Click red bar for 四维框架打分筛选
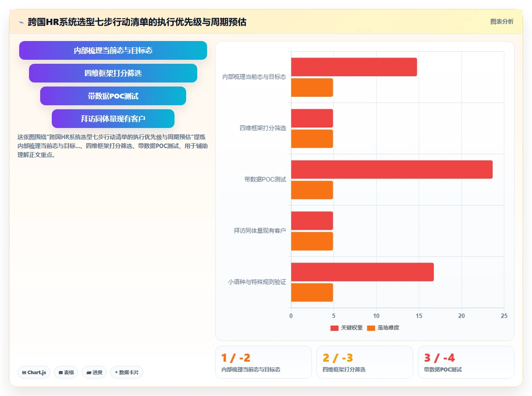This screenshot has width=532, height=396. click(312, 118)
